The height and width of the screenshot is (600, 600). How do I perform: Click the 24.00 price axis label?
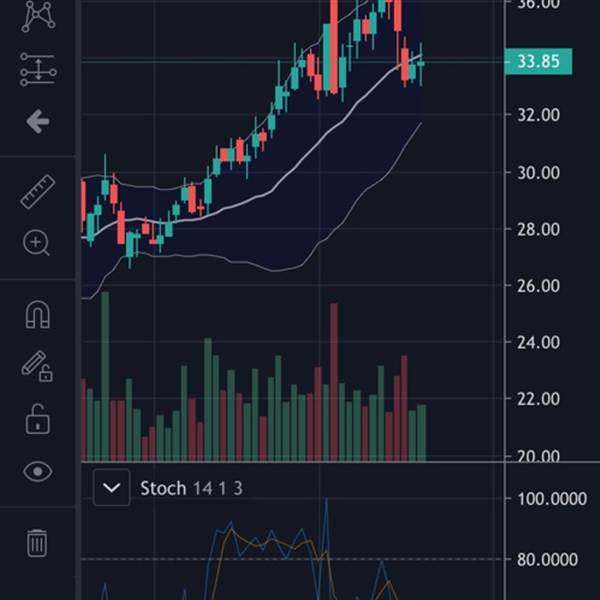(x=538, y=342)
